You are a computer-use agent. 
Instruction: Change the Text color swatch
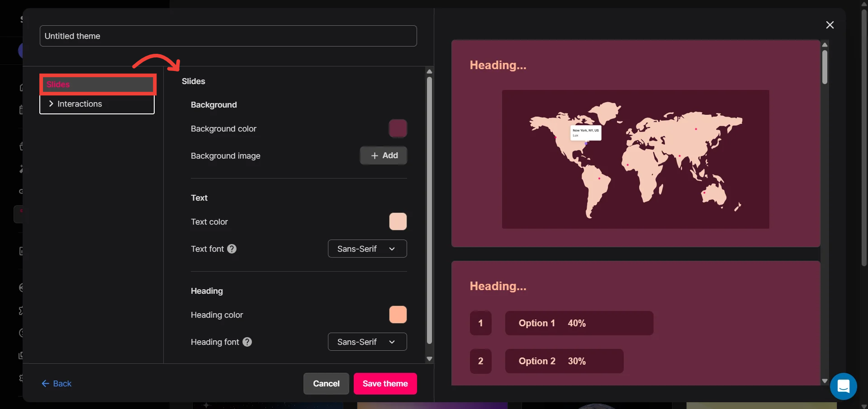click(x=398, y=221)
